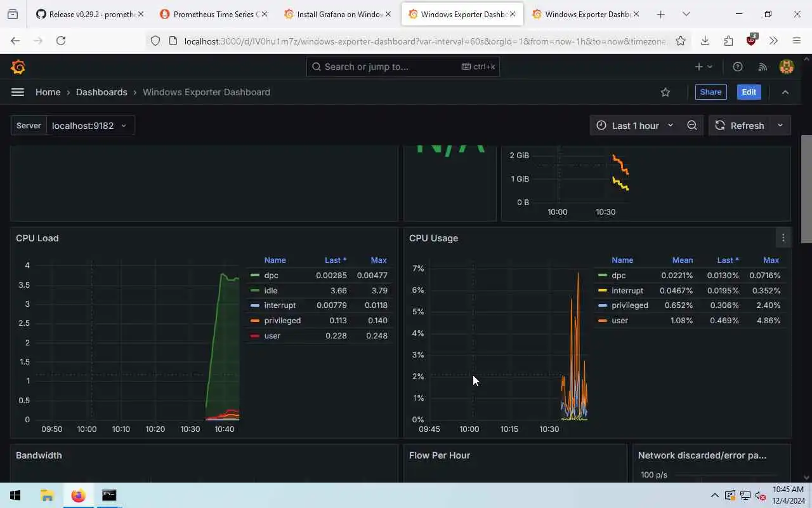Screen dimensions: 812x508
Task: Click the page vertical scrollbar thumb
Action: point(806,189)
